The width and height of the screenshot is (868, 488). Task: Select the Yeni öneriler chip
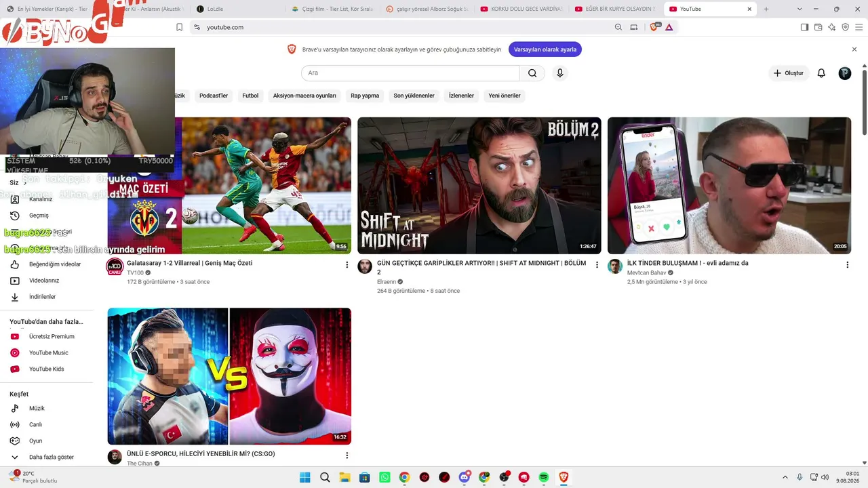tap(505, 96)
